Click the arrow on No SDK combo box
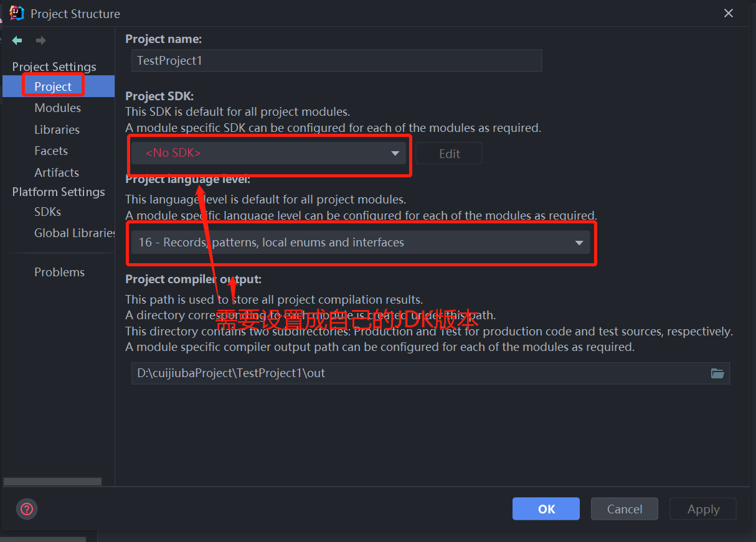This screenshot has height=542, width=756. pyautogui.click(x=395, y=154)
